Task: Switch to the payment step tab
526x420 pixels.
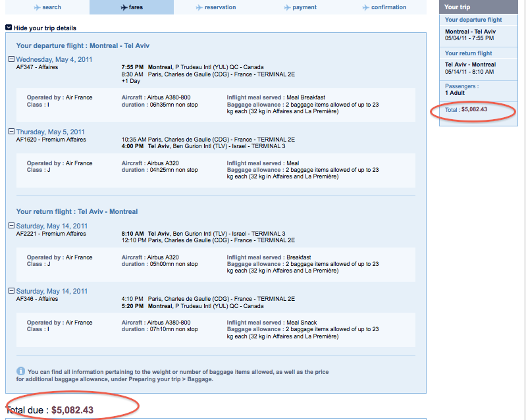Action: pyautogui.click(x=305, y=7)
